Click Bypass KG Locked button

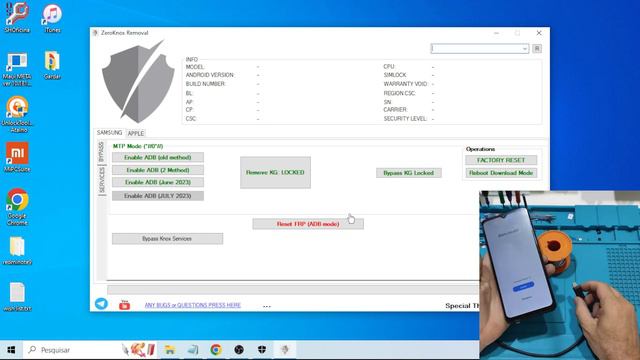[409, 173]
